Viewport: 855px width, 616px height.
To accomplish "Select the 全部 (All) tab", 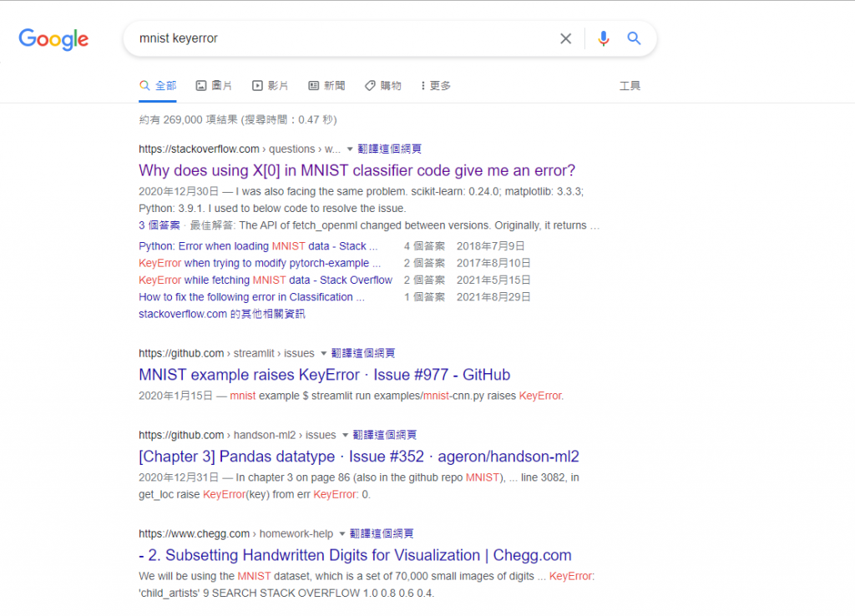I will point(158,86).
